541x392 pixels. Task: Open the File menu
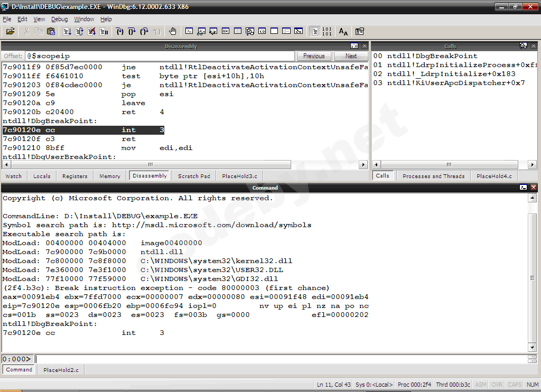pyautogui.click(x=7, y=19)
